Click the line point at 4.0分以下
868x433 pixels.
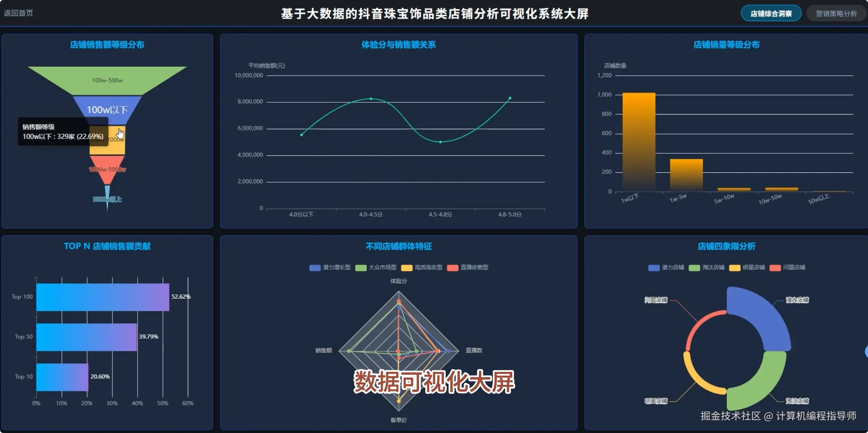click(301, 135)
